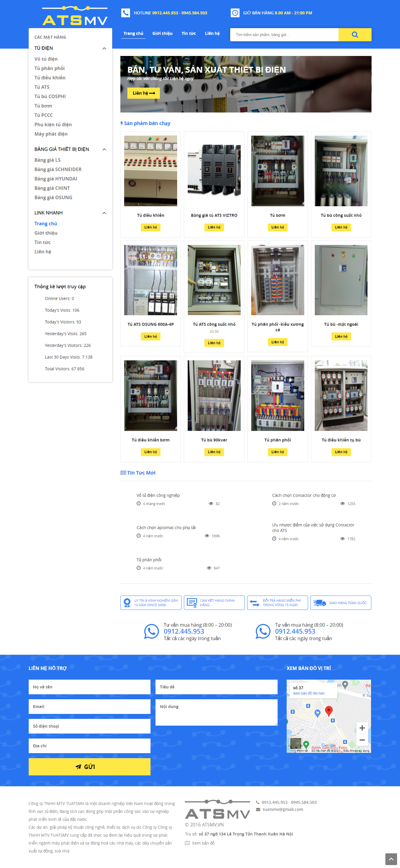The height and width of the screenshot is (868, 400).
Task: Click Liên hệ under Tủ ATS OSUNG 600A-4P
Action: [x=151, y=337]
